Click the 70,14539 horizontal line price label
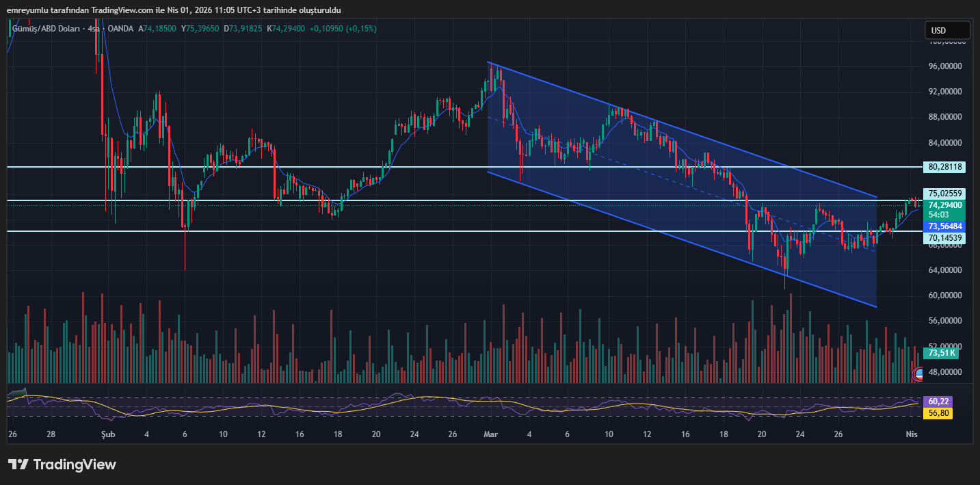The height and width of the screenshot is (485, 980). tap(946, 238)
